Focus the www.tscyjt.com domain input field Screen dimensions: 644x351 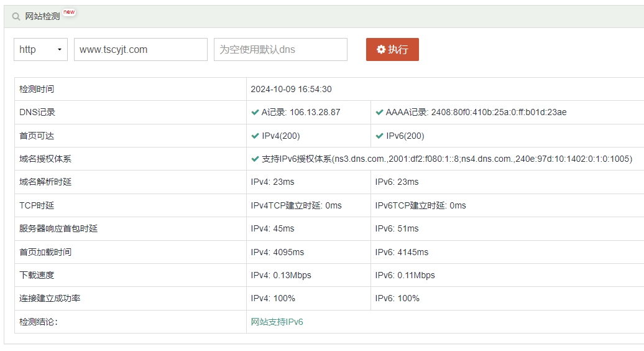click(x=140, y=50)
